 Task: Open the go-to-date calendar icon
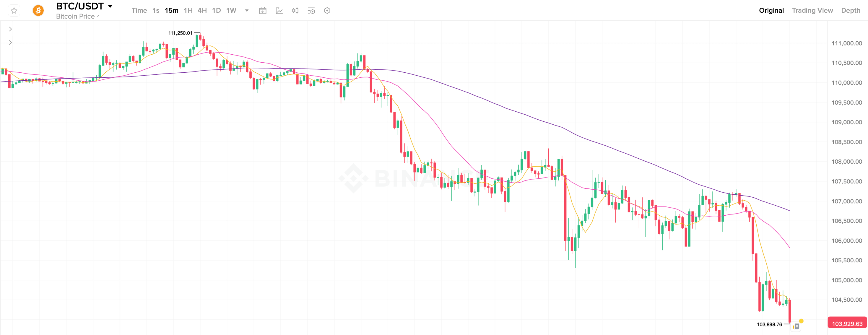point(263,11)
